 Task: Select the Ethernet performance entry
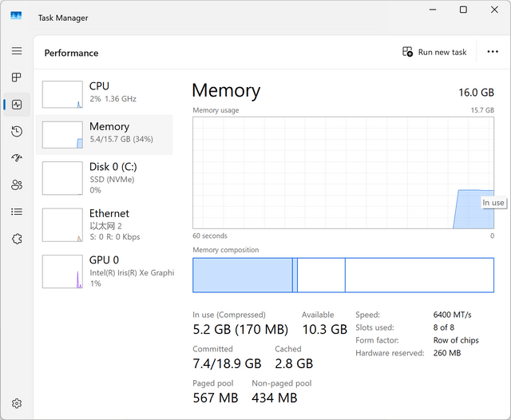click(x=105, y=225)
